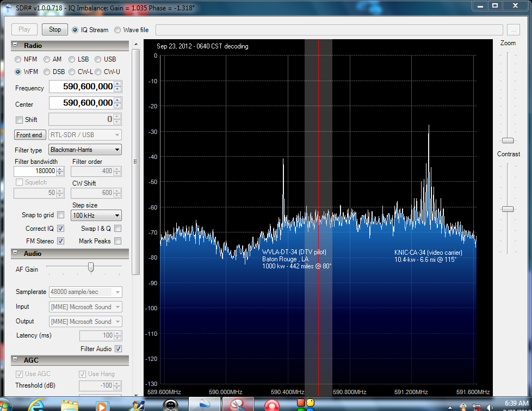The height and width of the screenshot is (411, 532).
Task: Click the wave file path field
Action: [x=329, y=30]
